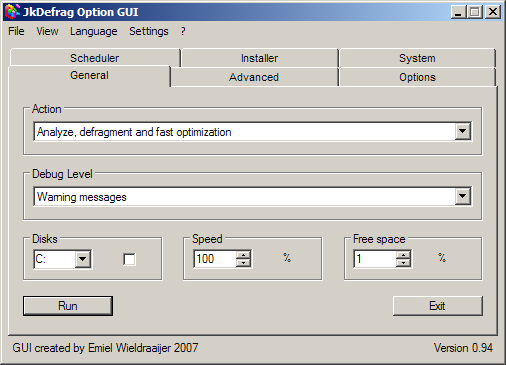Open the Settings menu
506x365 pixels.
coord(149,31)
